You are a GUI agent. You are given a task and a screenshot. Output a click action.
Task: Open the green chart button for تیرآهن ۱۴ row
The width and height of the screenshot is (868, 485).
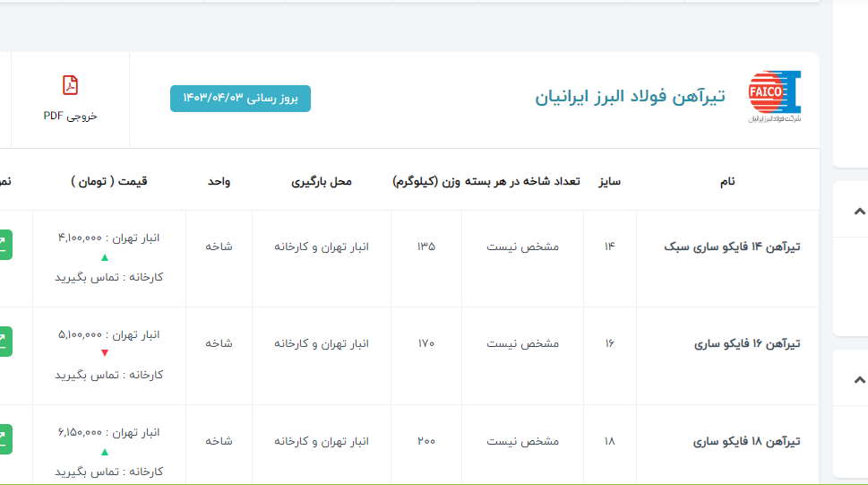pyautogui.click(x=4, y=245)
